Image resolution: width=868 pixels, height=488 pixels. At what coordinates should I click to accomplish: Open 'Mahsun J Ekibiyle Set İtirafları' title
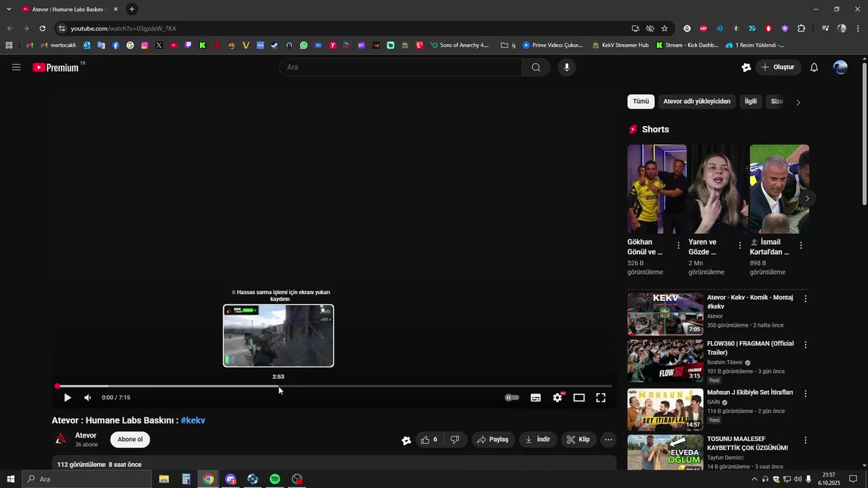tap(750, 392)
